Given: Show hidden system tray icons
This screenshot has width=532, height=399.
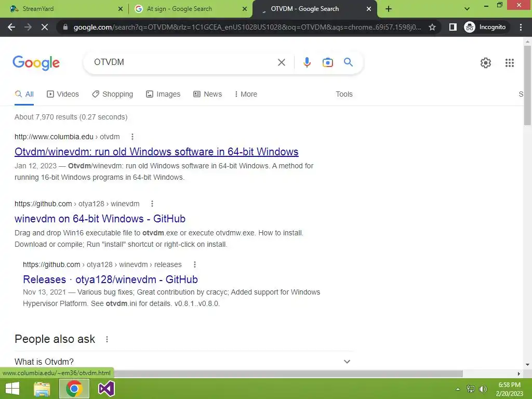Looking at the screenshot, I should tap(458, 389).
